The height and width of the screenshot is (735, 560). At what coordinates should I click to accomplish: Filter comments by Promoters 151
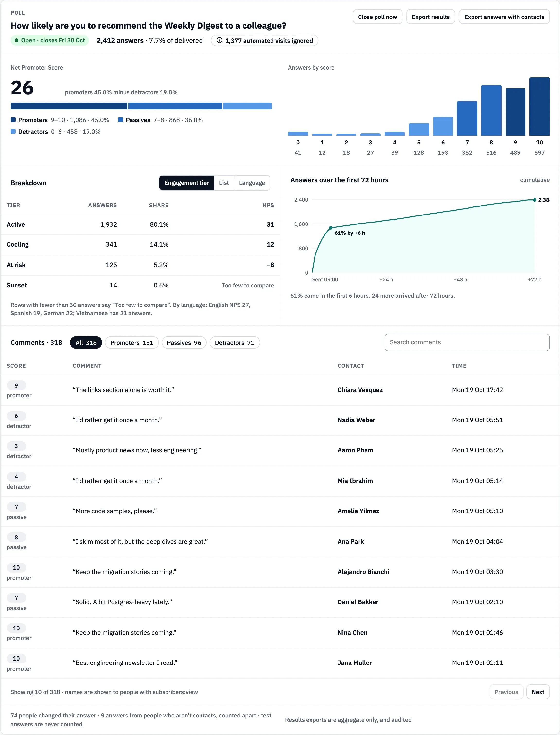click(x=132, y=342)
